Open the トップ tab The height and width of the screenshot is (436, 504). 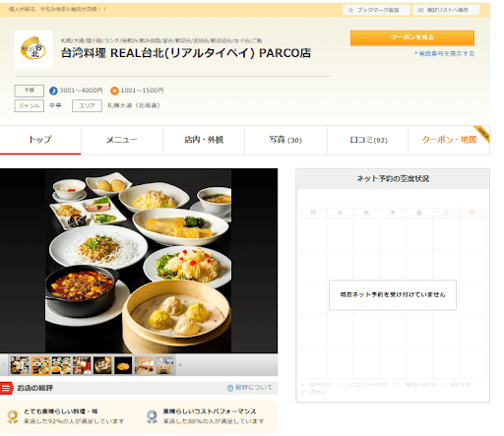tap(40, 140)
